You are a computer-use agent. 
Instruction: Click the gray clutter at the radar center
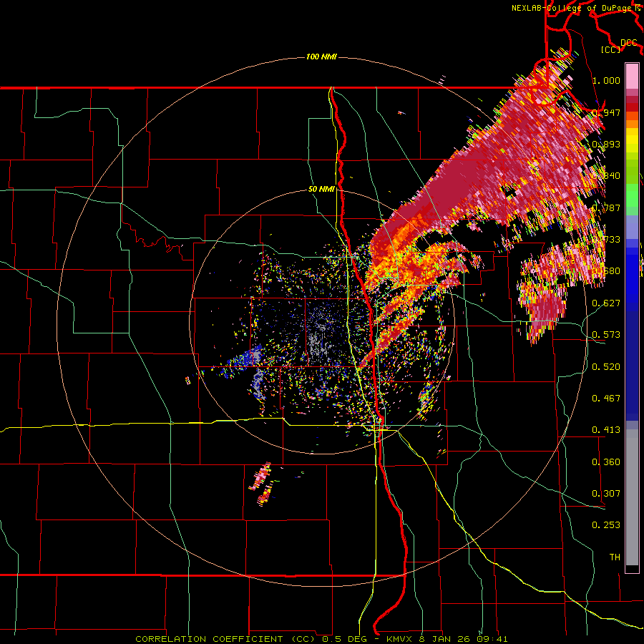(x=318, y=341)
